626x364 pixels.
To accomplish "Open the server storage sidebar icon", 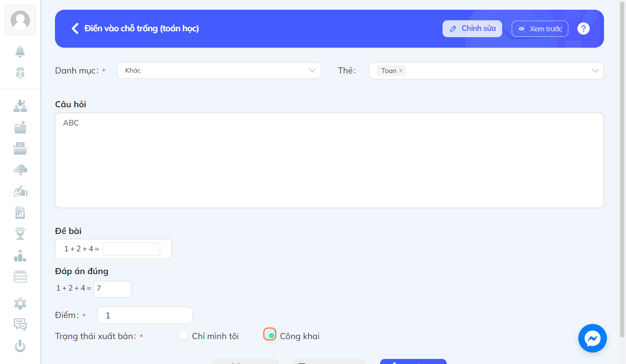I will click(x=20, y=277).
